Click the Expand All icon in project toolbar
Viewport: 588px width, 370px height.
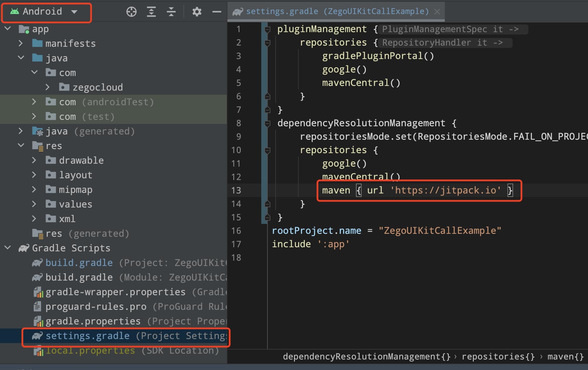click(x=151, y=12)
